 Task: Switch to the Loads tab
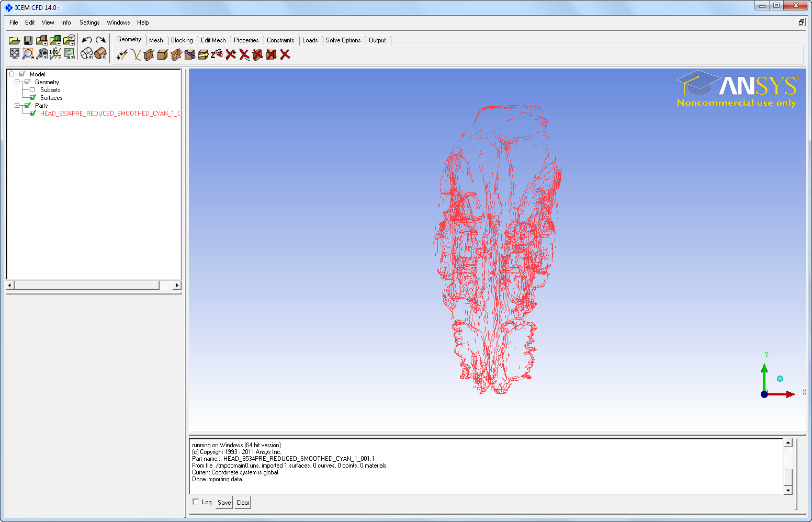(x=310, y=40)
